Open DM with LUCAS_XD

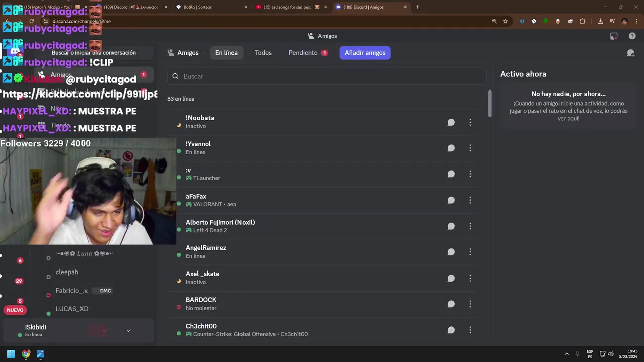[72, 309]
